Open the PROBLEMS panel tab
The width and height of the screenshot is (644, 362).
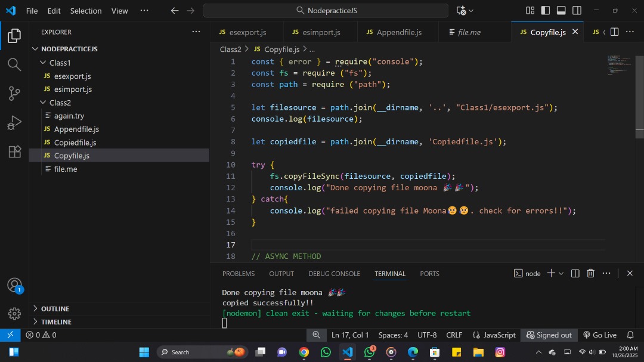[x=238, y=274]
